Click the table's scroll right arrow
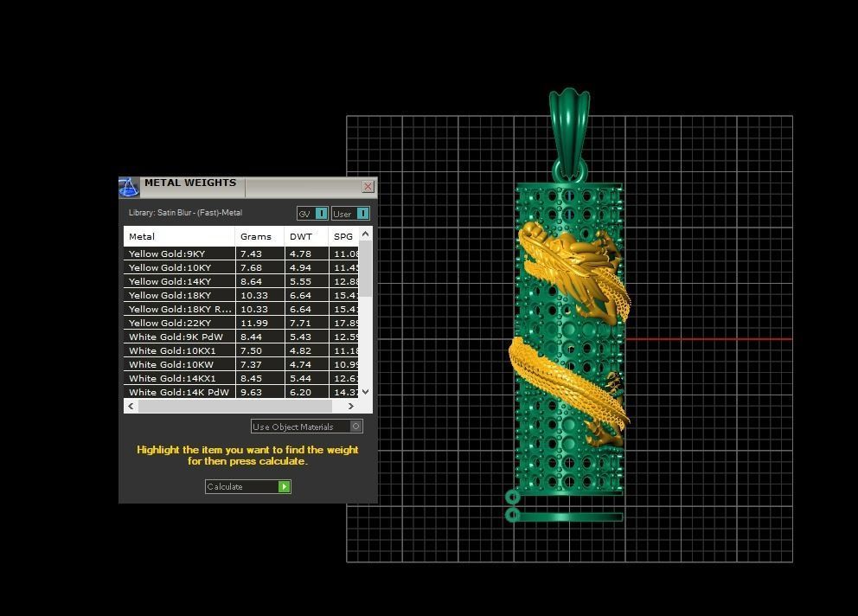Viewport: 858px width, 616px height. 351,407
